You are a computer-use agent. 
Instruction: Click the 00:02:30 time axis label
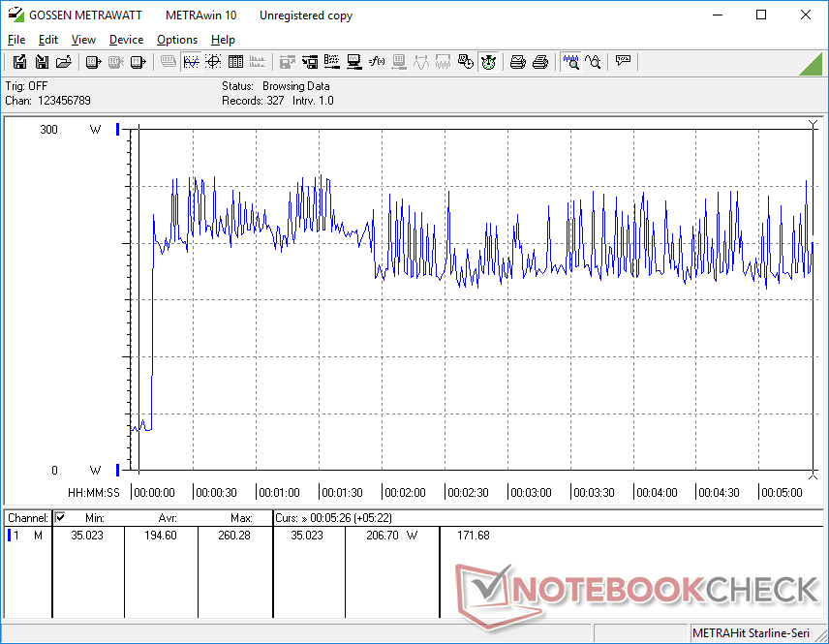[468, 493]
